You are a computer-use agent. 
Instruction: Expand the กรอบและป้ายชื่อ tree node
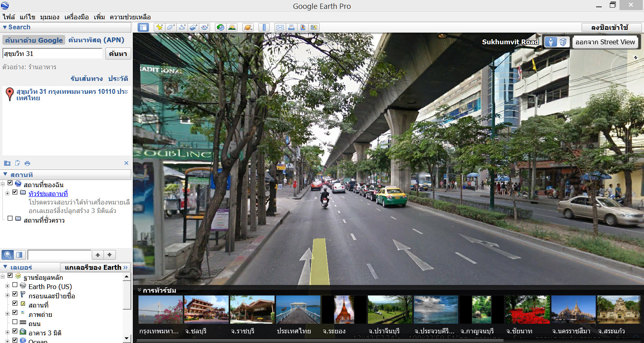click(7, 295)
